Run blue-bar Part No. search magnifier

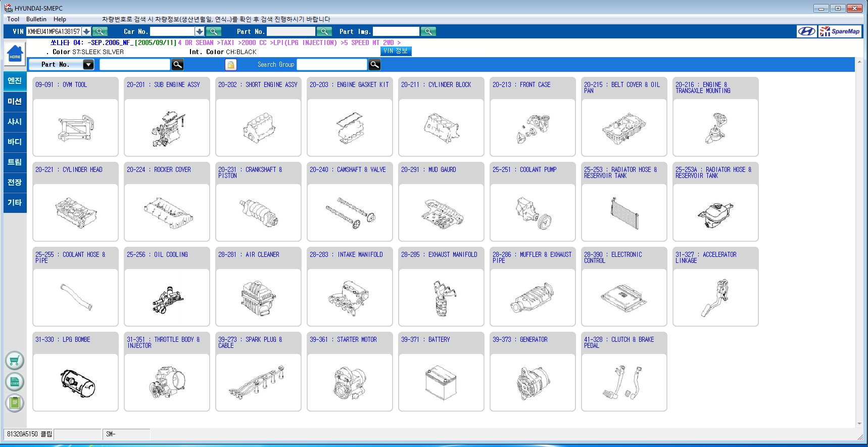(177, 64)
